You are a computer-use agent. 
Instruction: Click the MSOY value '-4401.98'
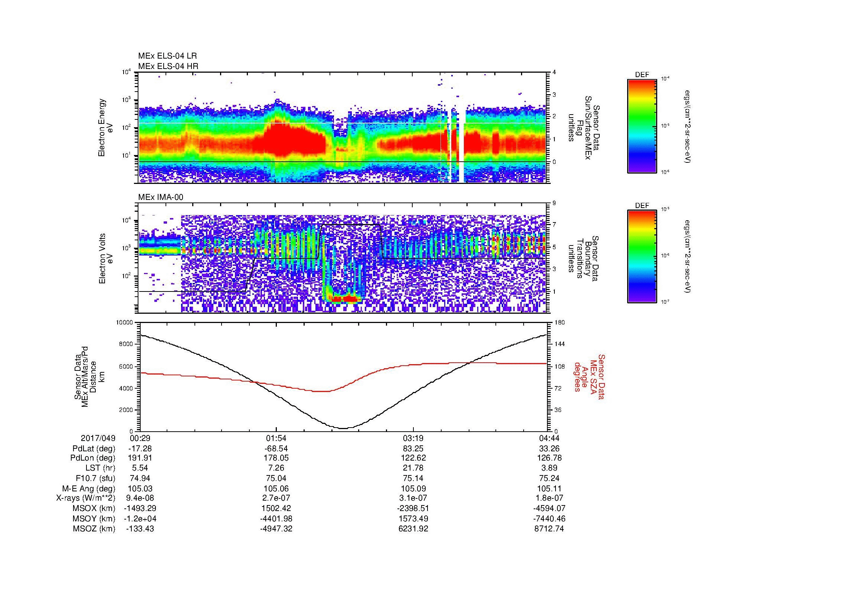[x=276, y=518]
